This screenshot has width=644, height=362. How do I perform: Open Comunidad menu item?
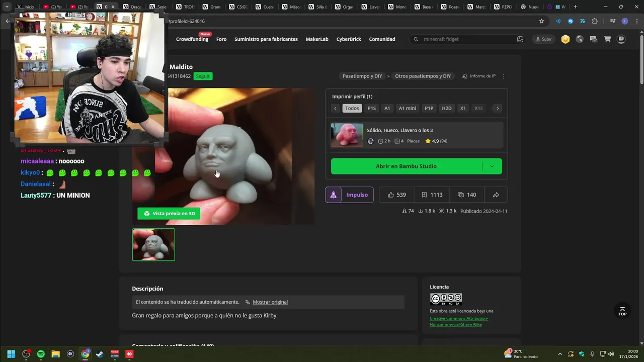[x=382, y=39]
